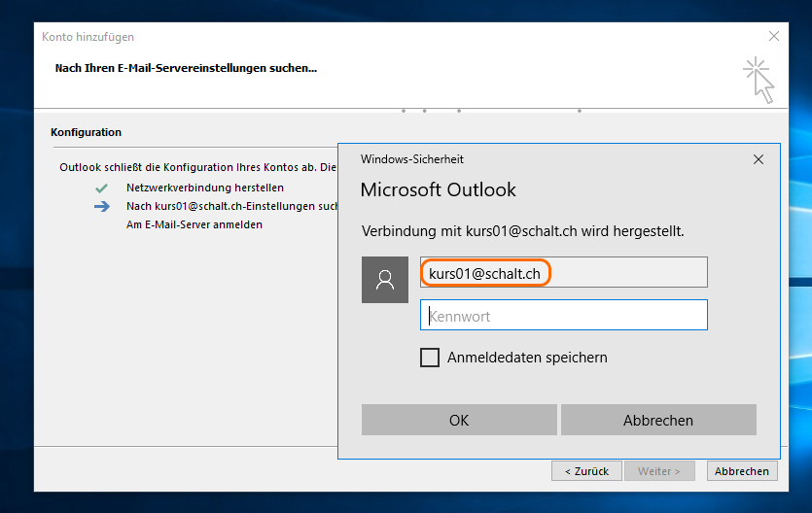Confirm credentials with the OK button
Image resolution: width=812 pixels, height=513 pixels.
tap(459, 420)
